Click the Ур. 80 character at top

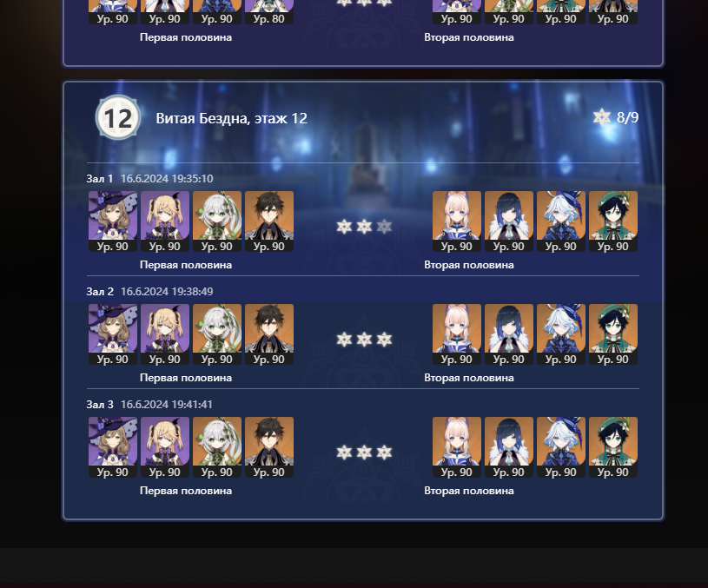pyautogui.click(x=269, y=12)
